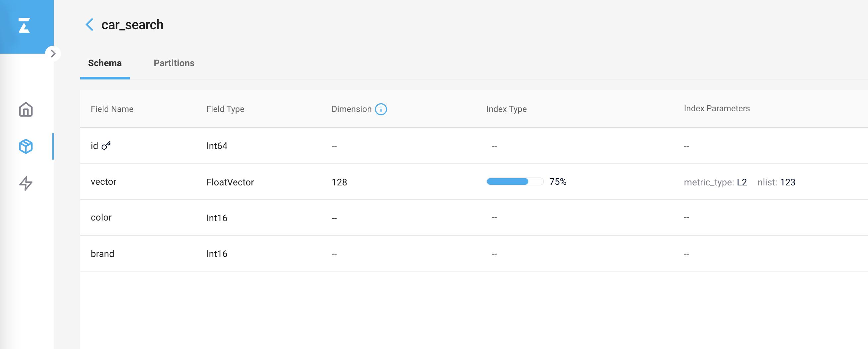Click the brand field row
Image resolution: width=868 pixels, height=349 pixels.
(102, 254)
